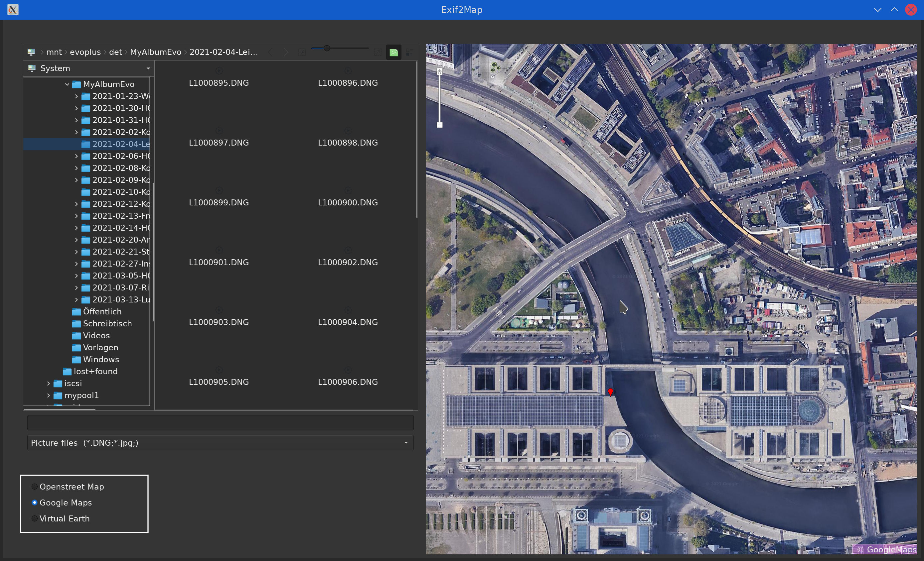Click the zoom-in thumbnails icon right of the slider

click(378, 52)
